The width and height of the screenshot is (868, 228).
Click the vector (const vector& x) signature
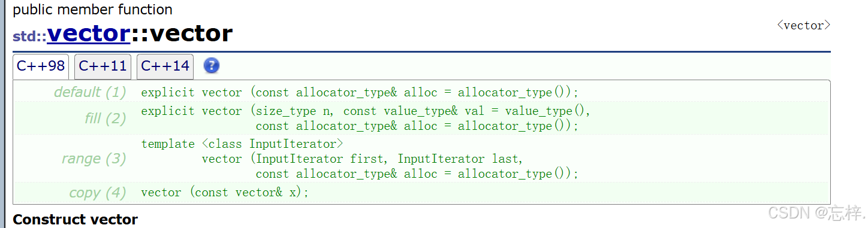coord(225,193)
